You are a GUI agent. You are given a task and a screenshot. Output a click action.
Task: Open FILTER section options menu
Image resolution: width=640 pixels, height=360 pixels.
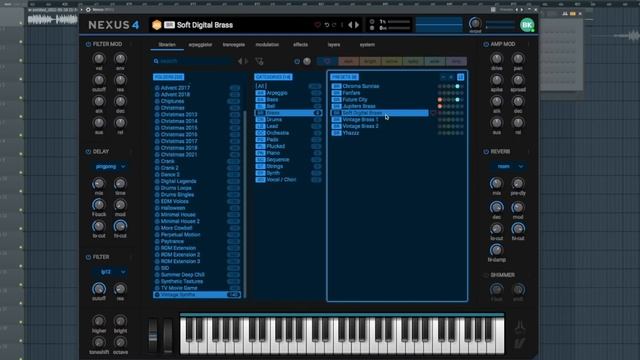point(131,257)
